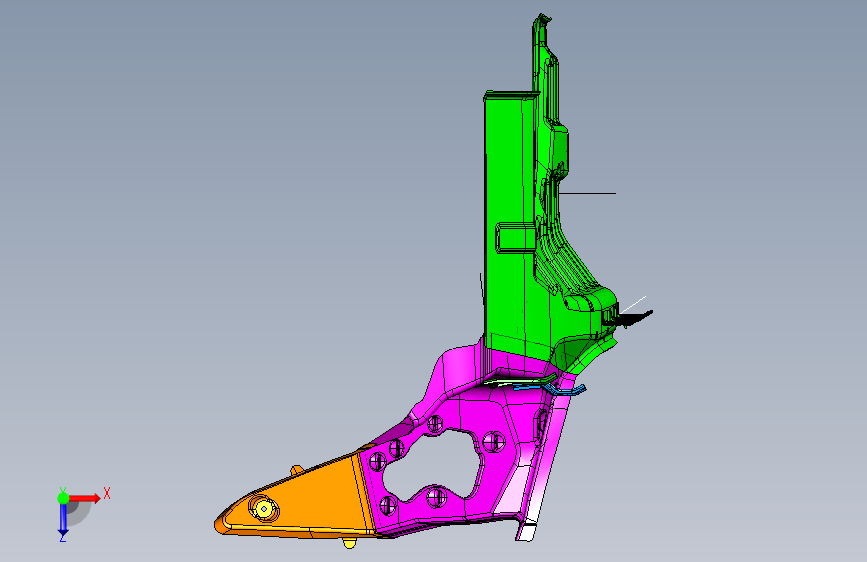Select the white strip at bracket bottom
This screenshot has height=562, width=867.
tap(526, 530)
